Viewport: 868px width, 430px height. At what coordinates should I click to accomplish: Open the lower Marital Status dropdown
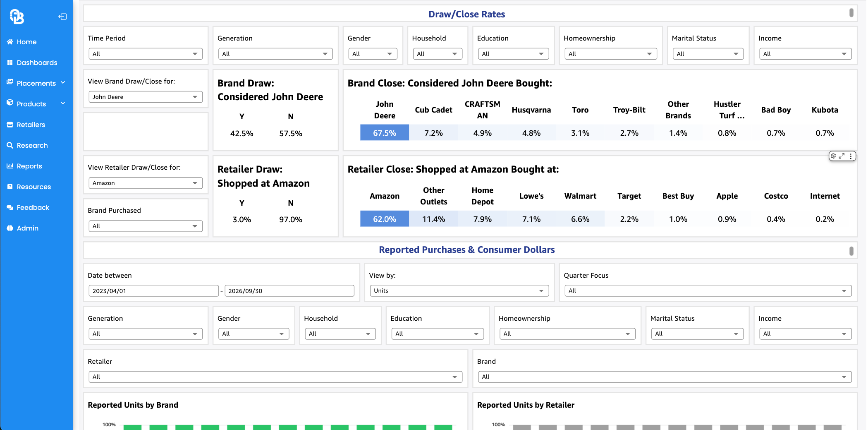pos(697,334)
